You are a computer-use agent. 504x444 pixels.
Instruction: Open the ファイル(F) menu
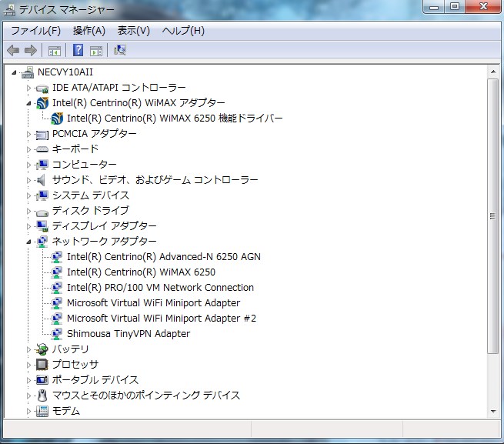click(x=35, y=31)
